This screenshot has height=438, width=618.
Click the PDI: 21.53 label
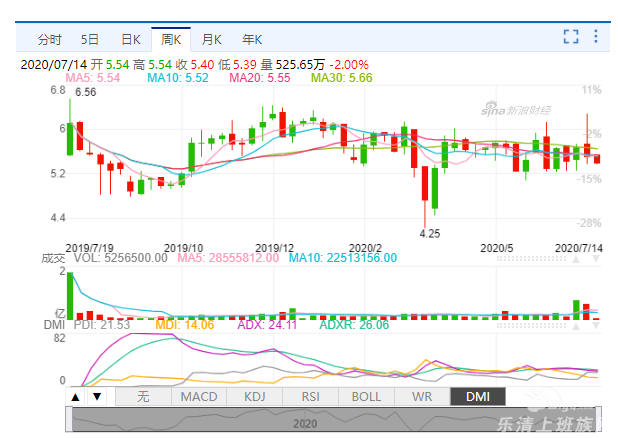(x=102, y=325)
